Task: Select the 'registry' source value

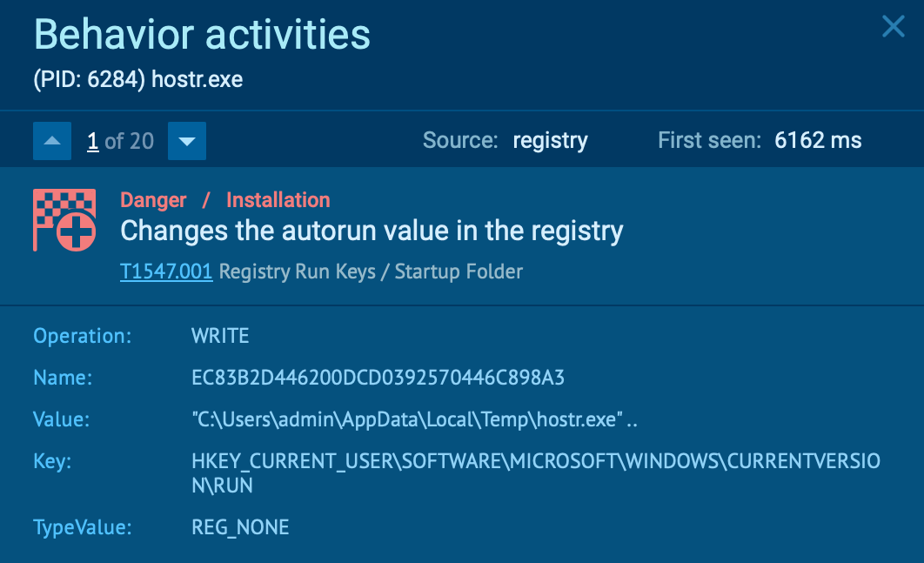Action: point(550,140)
